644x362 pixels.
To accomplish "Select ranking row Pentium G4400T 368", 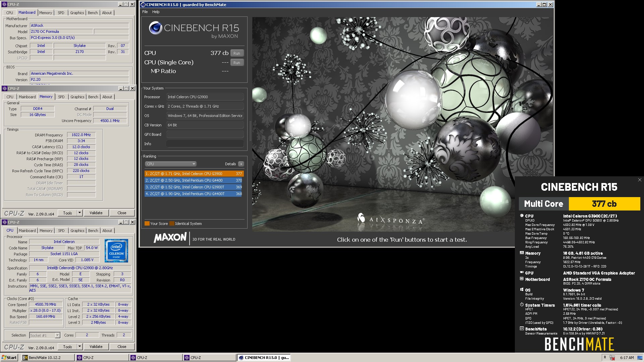I will 194,194.
